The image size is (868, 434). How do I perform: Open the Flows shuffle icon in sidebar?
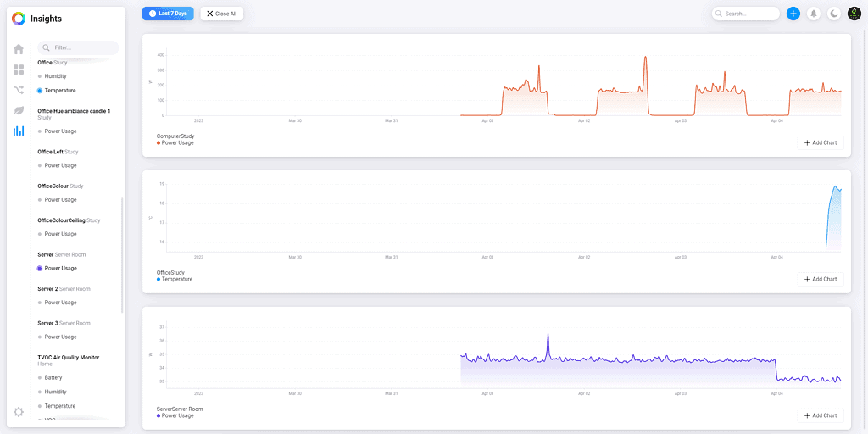tap(19, 90)
